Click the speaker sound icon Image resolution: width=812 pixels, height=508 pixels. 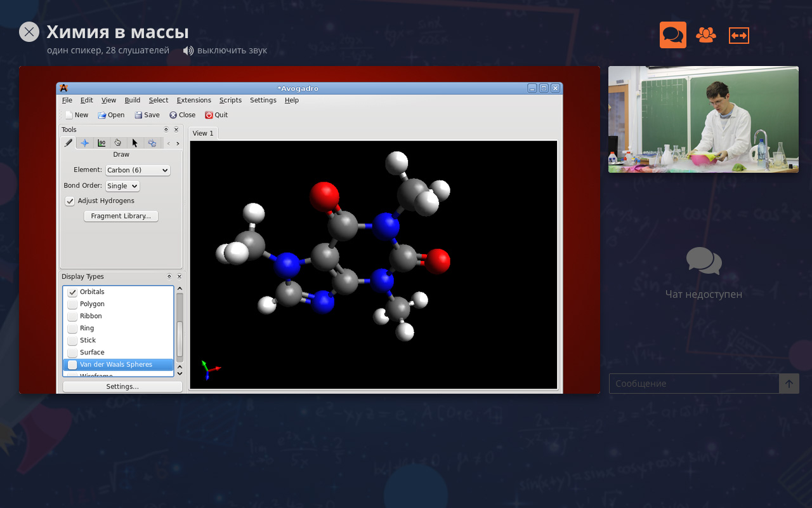188,51
